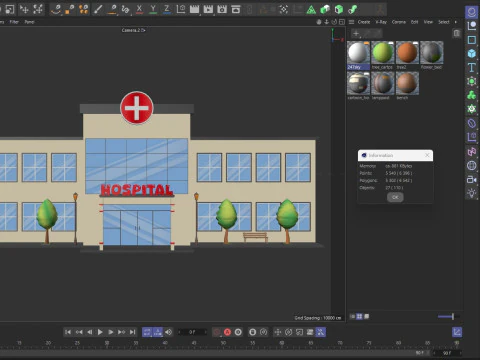480x360 pixels.
Task: Open the Filter menu in viewport
Action: coord(14,22)
